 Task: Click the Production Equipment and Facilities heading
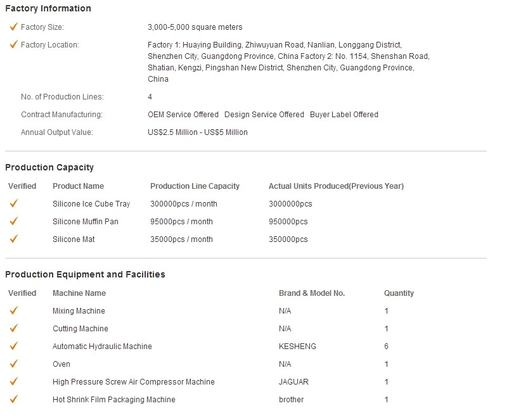click(x=85, y=274)
